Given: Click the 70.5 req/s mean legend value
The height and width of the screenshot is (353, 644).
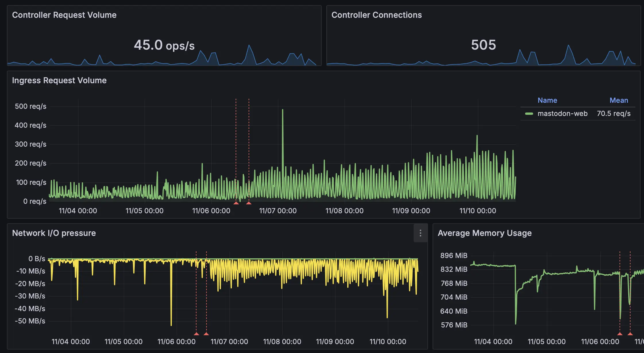Looking at the screenshot, I should [x=614, y=114].
